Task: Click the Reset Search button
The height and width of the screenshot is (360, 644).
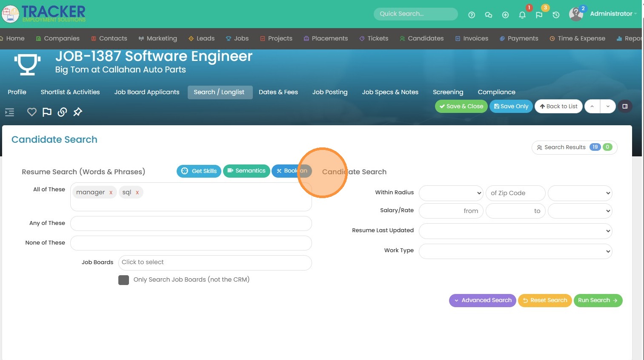Action: coord(545,300)
